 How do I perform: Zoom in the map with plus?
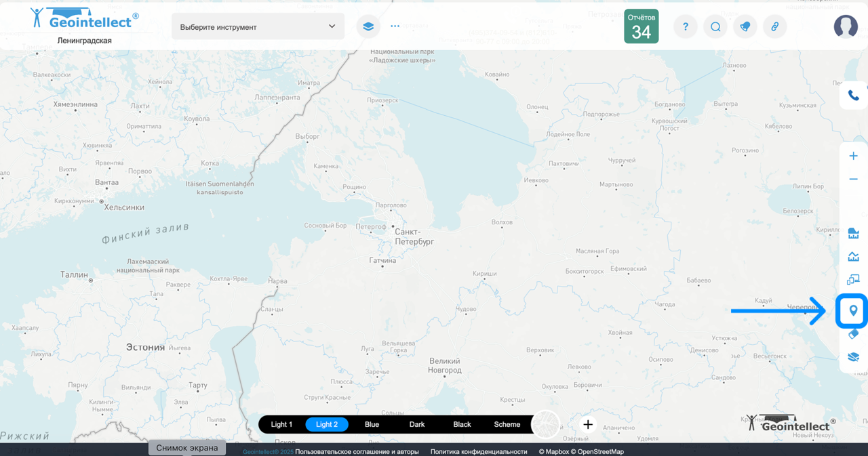853,156
